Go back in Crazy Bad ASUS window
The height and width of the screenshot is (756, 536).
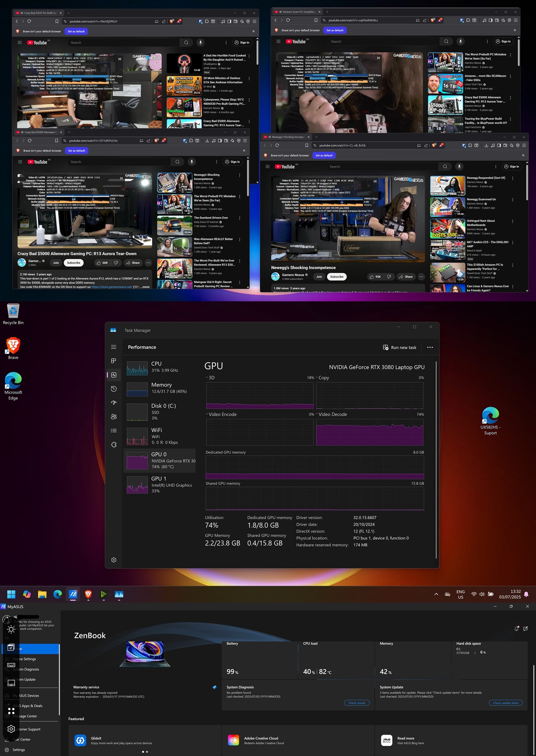click(17, 22)
